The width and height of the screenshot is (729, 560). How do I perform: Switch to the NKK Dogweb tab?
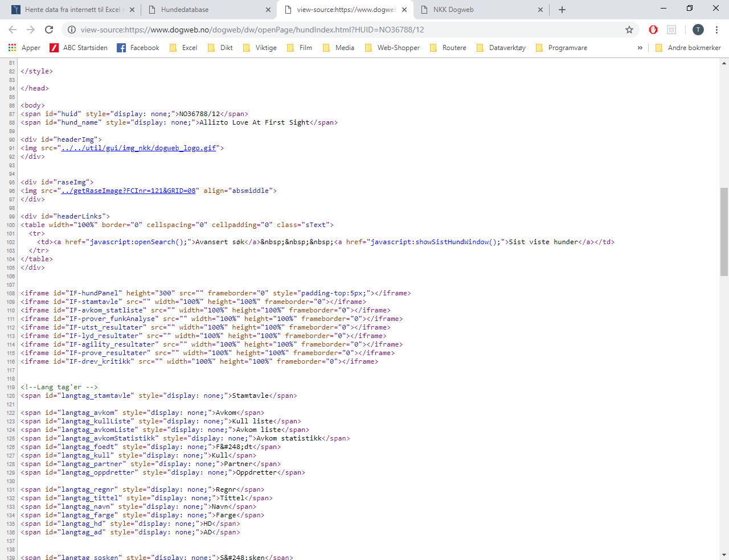pyautogui.click(x=480, y=10)
